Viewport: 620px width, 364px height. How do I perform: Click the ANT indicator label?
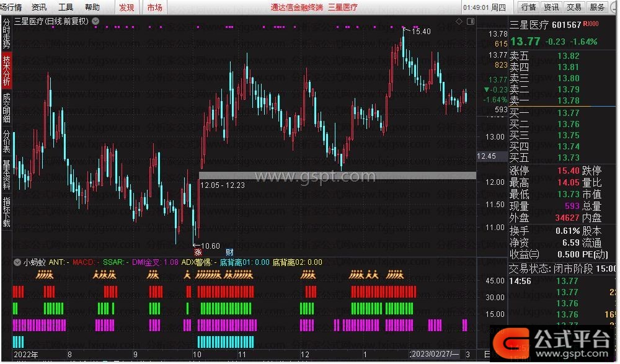click(59, 262)
